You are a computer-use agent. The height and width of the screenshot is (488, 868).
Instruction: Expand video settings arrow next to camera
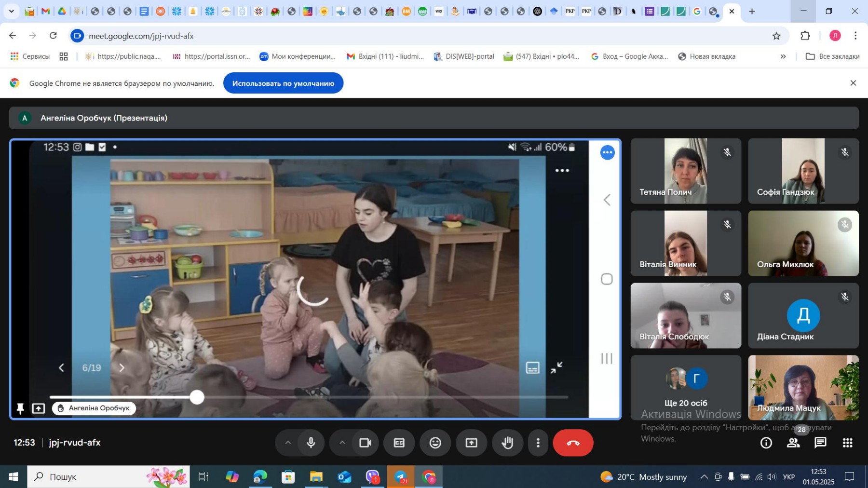pyautogui.click(x=342, y=443)
